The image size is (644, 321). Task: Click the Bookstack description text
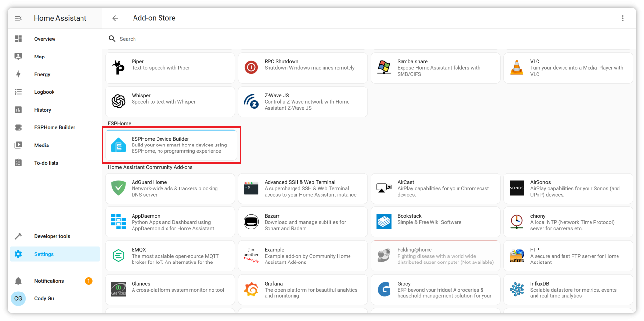[x=429, y=222]
